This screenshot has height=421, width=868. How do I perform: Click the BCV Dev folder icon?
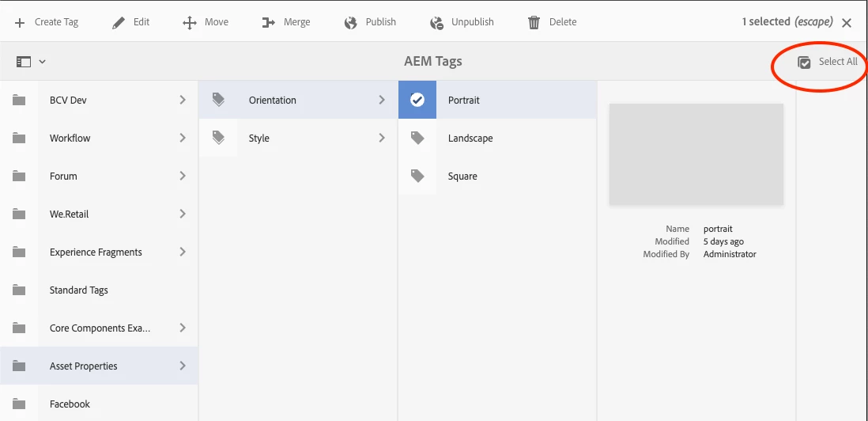coord(20,101)
